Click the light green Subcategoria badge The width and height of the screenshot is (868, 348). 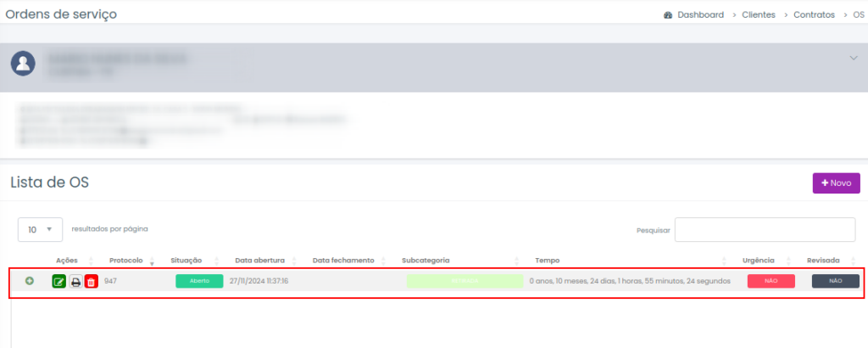point(465,281)
